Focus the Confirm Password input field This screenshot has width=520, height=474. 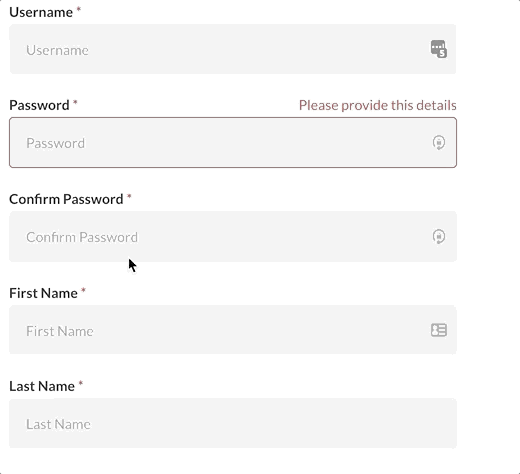click(x=233, y=236)
